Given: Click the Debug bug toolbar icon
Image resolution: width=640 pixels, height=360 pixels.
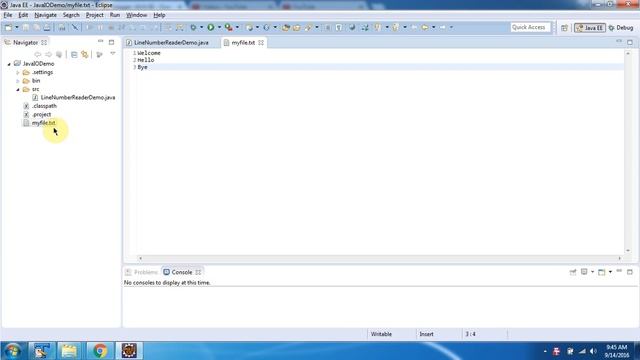Looking at the screenshot, I should [x=193, y=27].
